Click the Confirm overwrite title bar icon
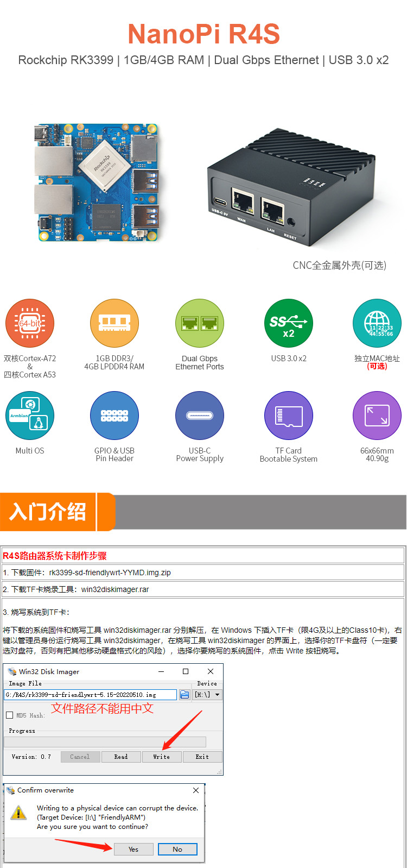Viewport: 407px width, 868px height. (10, 790)
